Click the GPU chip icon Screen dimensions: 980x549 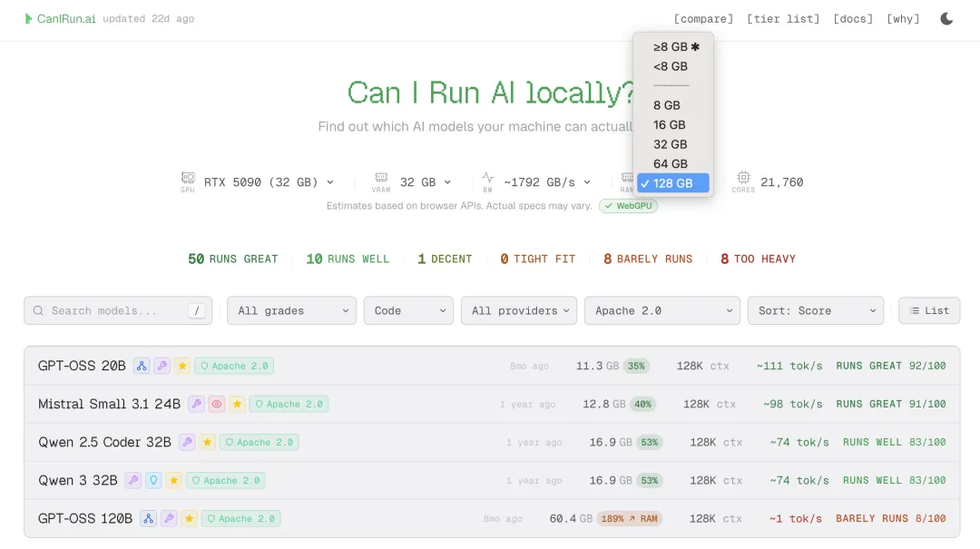pyautogui.click(x=188, y=178)
